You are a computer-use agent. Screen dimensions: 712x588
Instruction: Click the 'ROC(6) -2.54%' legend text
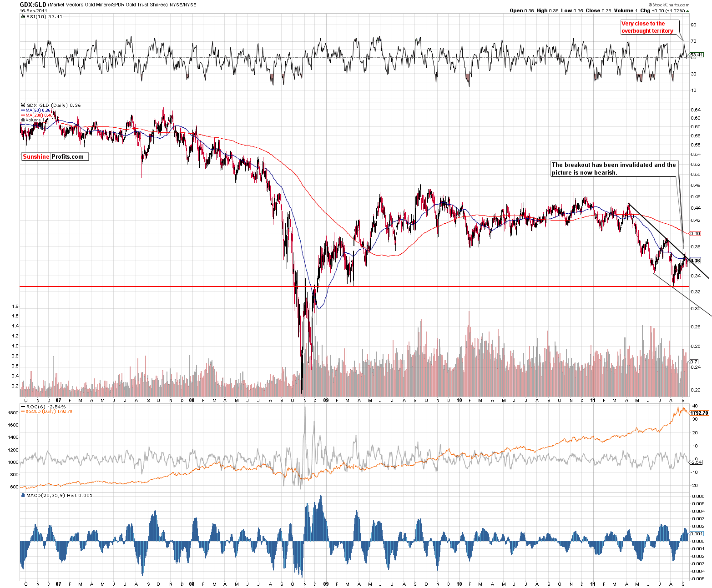click(46, 407)
